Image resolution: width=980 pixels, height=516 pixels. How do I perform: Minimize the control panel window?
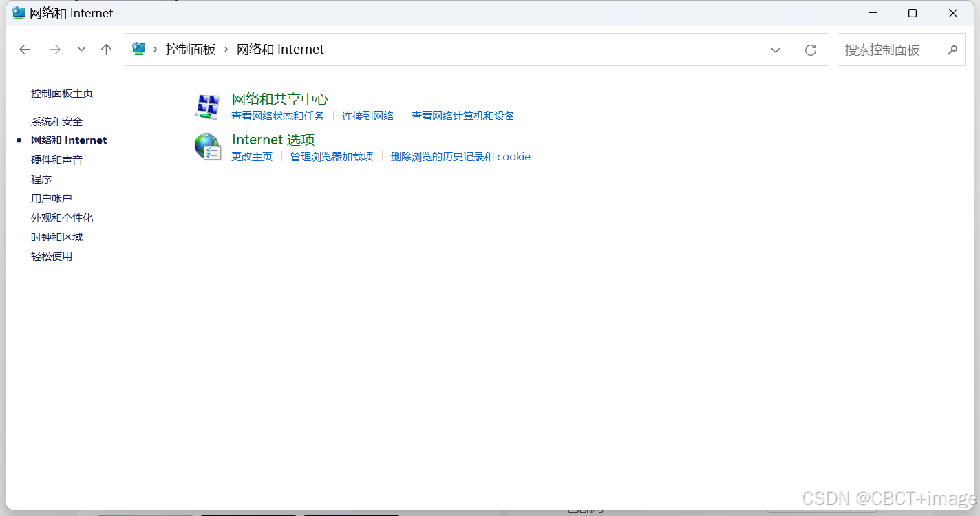coord(872,13)
